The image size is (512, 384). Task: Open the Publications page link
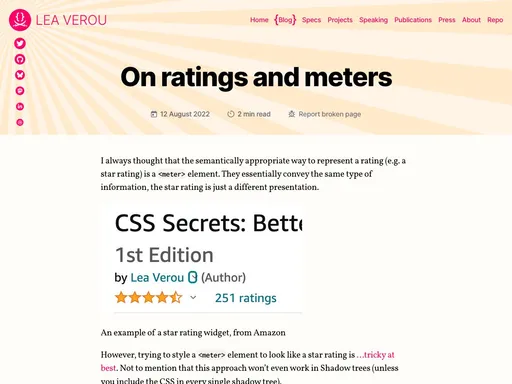point(413,20)
